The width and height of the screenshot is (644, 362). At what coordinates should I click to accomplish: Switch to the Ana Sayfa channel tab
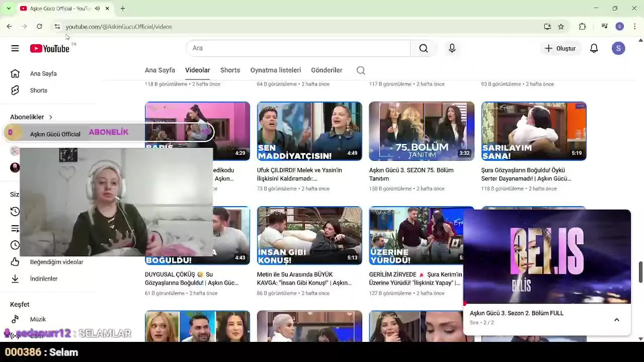[x=160, y=70]
